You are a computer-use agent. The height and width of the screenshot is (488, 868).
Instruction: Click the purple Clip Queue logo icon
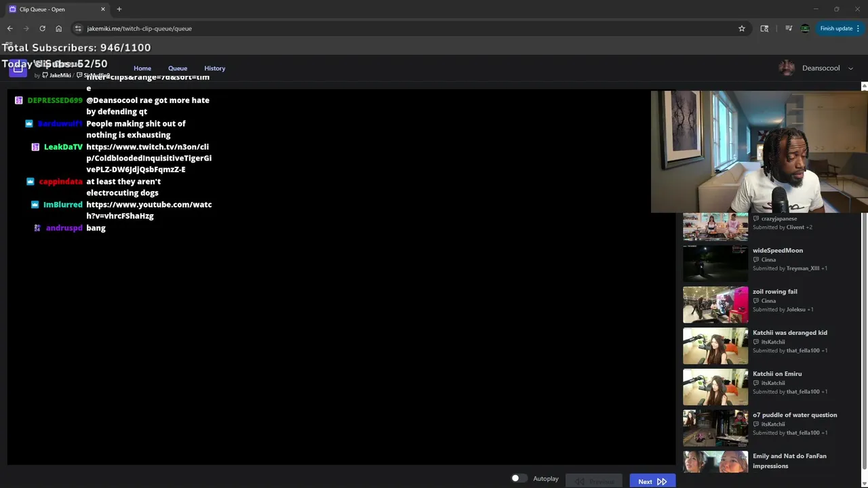pyautogui.click(x=18, y=68)
